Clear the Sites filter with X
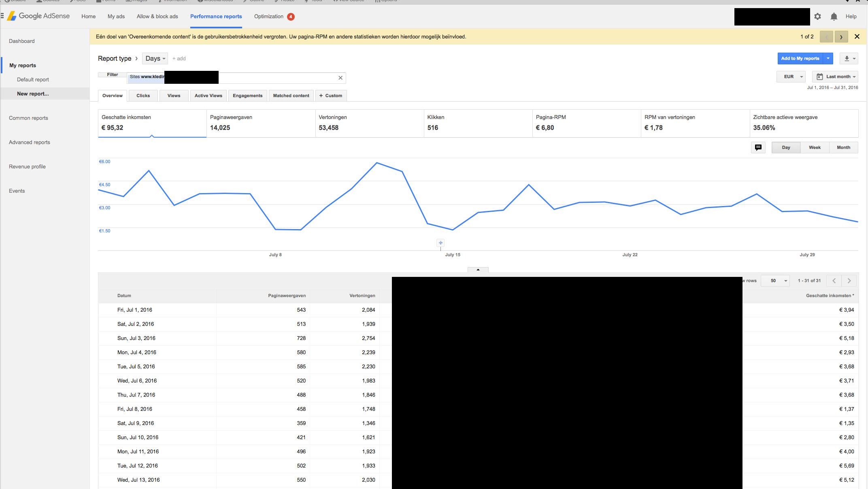The width and height of the screenshot is (868, 489). tap(340, 78)
